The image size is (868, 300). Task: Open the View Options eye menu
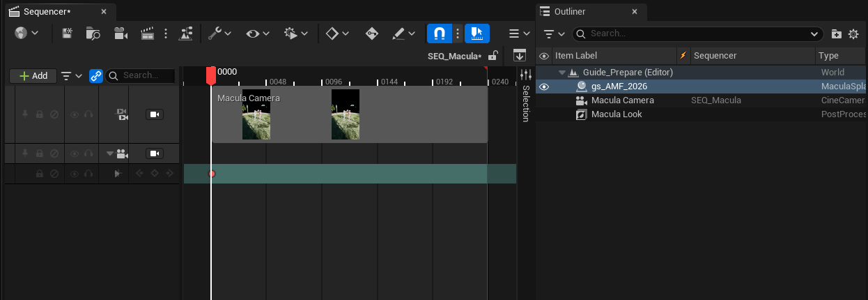coord(258,33)
